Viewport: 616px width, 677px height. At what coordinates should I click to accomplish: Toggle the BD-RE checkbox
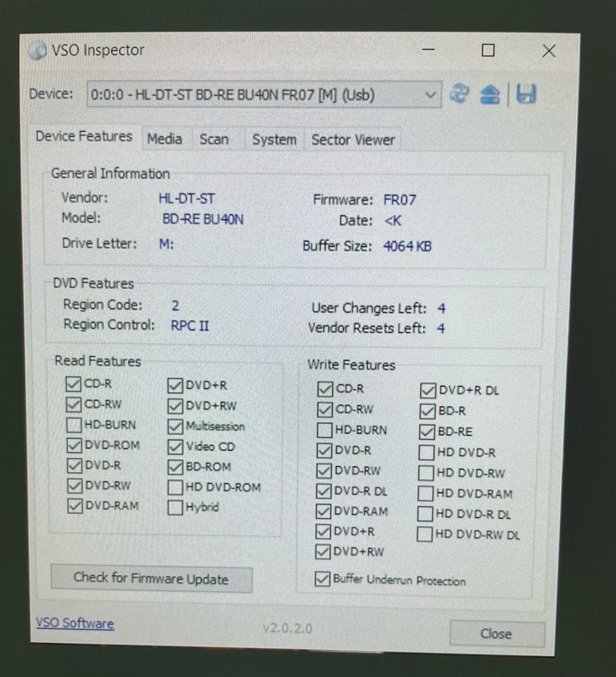427,432
